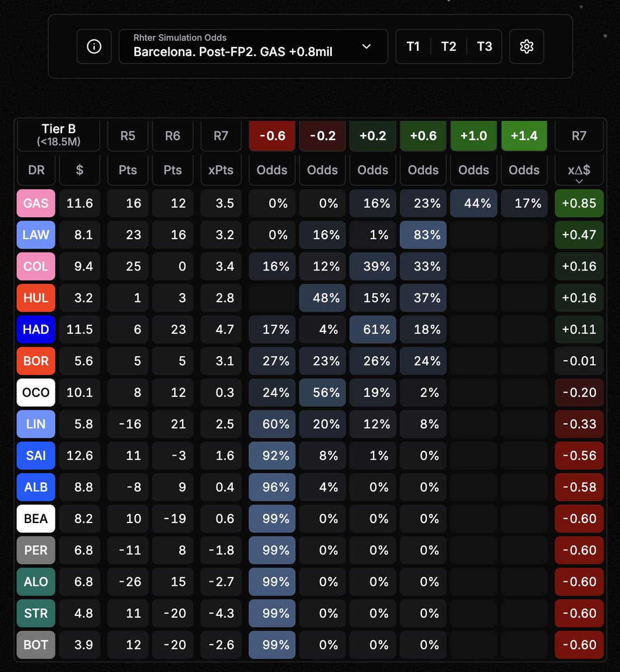Select the LAW driver badge
Screen dimensions: 620x672
pyautogui.click(x=36, y=235)
